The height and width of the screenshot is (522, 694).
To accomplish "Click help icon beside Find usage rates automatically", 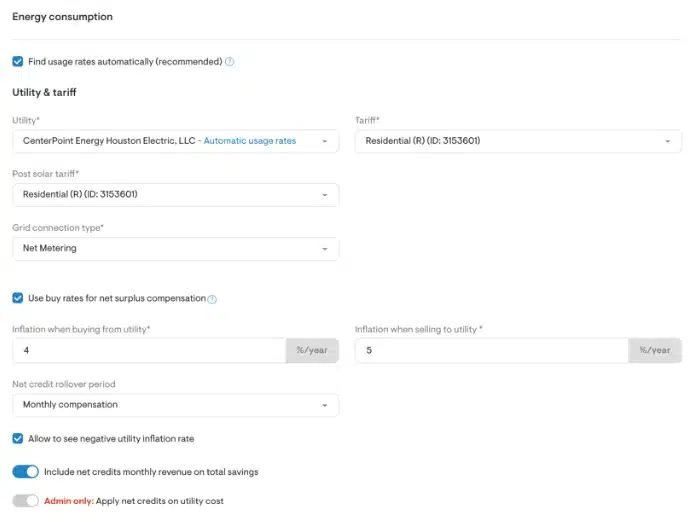I will [x=230, y=62].
